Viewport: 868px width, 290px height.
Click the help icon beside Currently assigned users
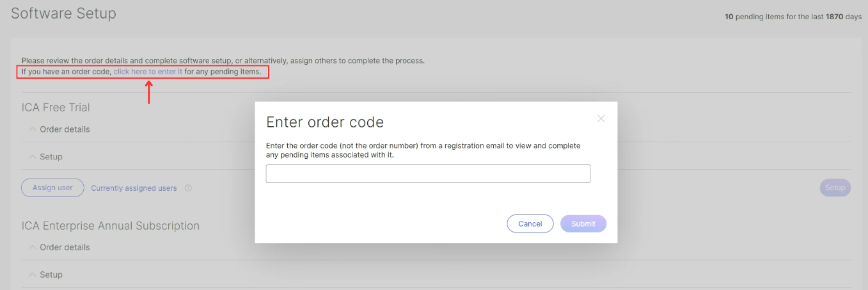coord(188,188)
